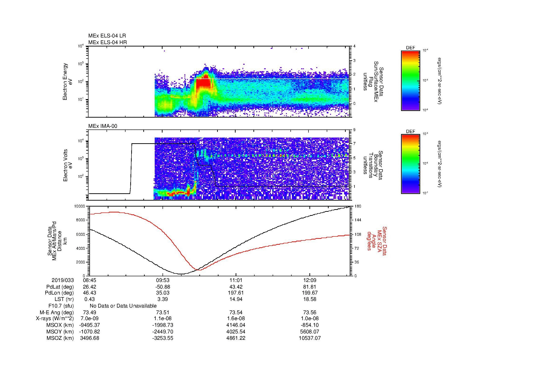Click the "12:09" time tick label
Viewport: 555px width, 392px height.
310,280
